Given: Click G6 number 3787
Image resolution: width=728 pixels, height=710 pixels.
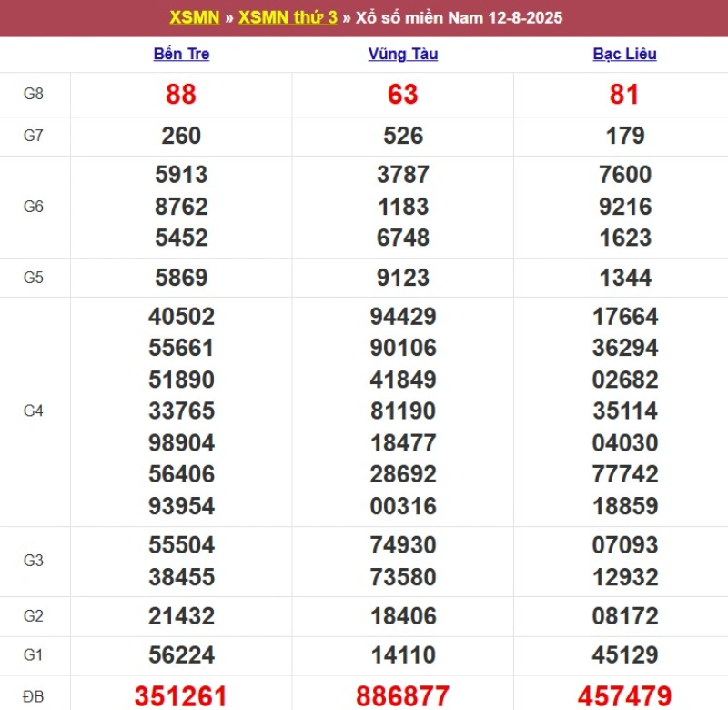Looking at the screenshot, I should [403, 175].
